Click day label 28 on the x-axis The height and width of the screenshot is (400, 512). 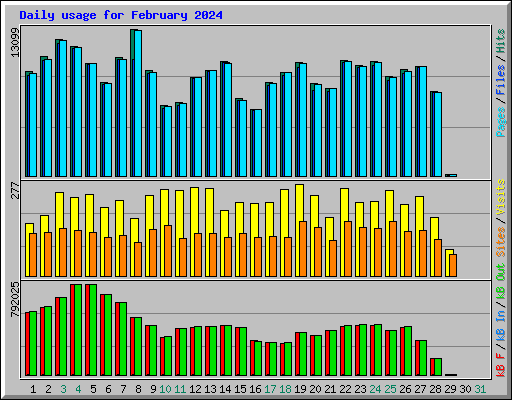pyautogui.click(x=435, y=389)
